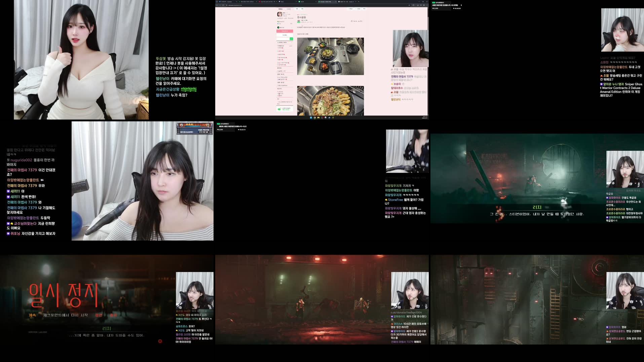Open the stew and side dishes photo
Screen dimensions: 644x362
[x=330, y=56]
